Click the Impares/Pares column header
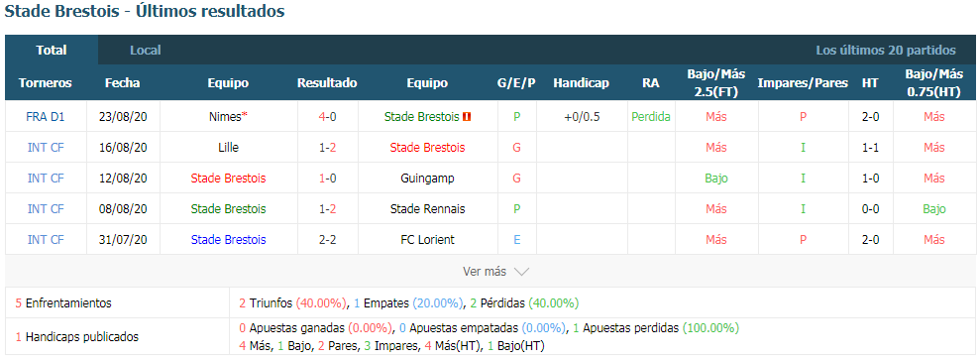The height and width of the screenshot is (360, 980). pos(803,83)
